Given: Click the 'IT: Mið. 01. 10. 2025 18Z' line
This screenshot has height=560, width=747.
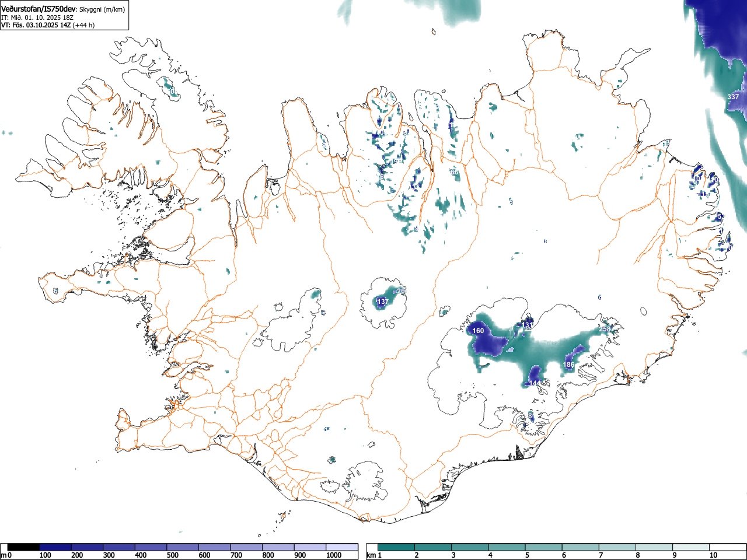Looking at the screenshot, I should (x=37, y=18).
